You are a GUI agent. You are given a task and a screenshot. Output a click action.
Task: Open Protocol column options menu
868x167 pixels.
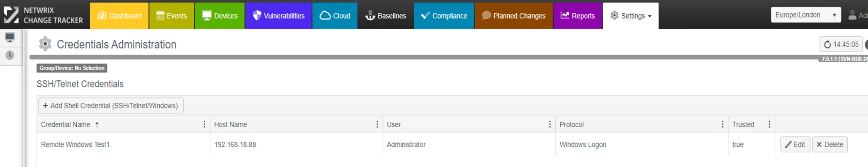point(722,124)
